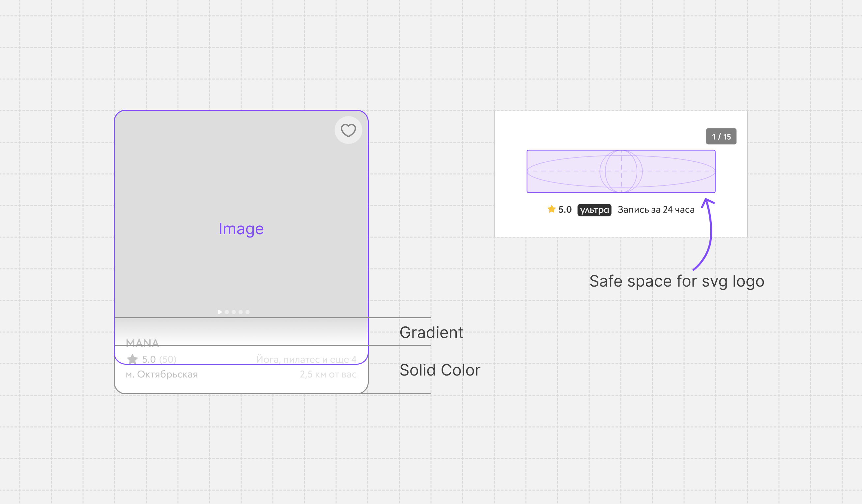Screen dimensions: 862x504
Task: Select the first carousel dot
Action: (226, 312)
